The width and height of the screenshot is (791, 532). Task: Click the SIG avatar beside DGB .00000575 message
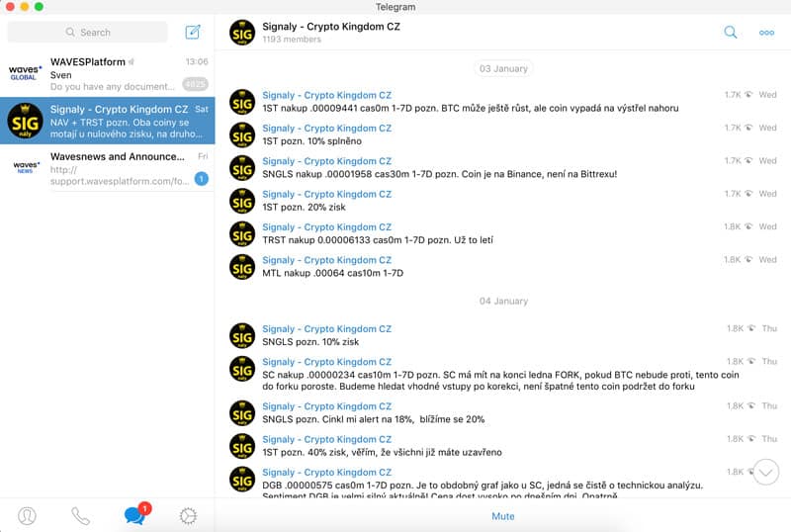(x=242, y=480)
